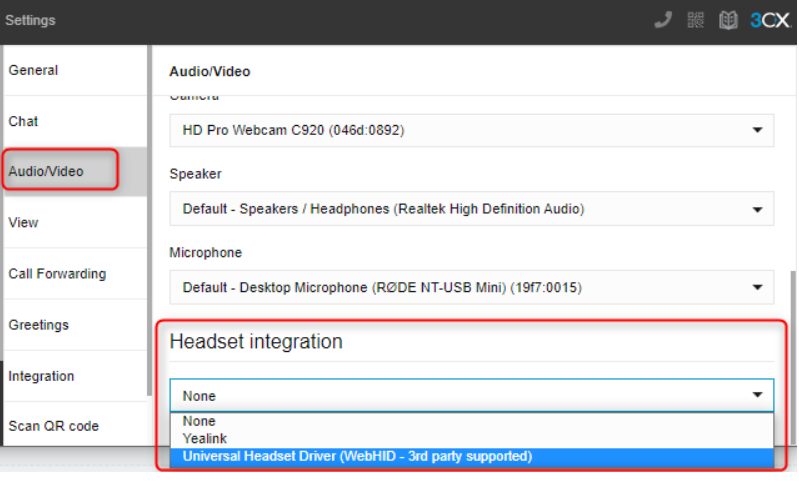Open the Integration settings section
Viewport: 799px width, 494px height.
pos(75,376)
